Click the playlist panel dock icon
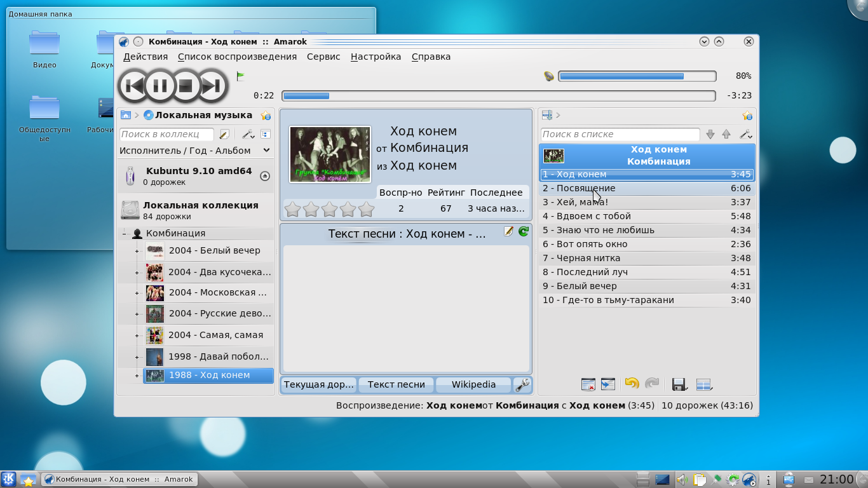The width and height of the screenshot is (868, 488). [546, 115]
